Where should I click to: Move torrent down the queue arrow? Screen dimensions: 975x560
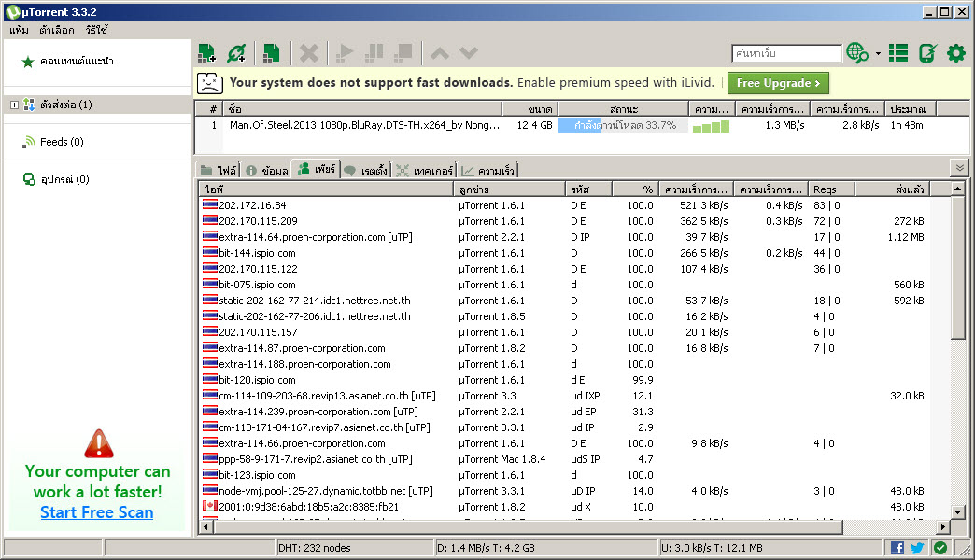click(469, 53)
